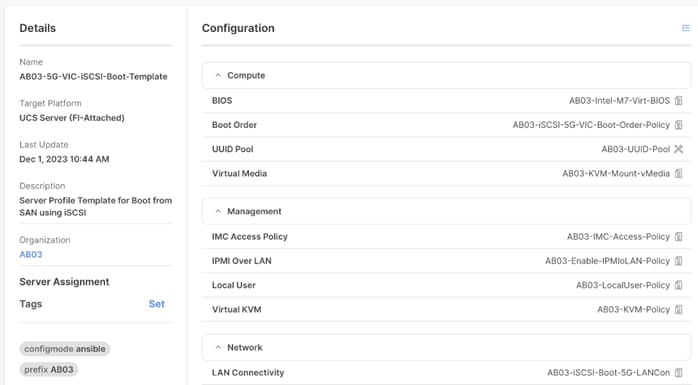This screenshot has width=698, height=385.
Task: Click the Server Assignment heading
Action: point(64,282)
